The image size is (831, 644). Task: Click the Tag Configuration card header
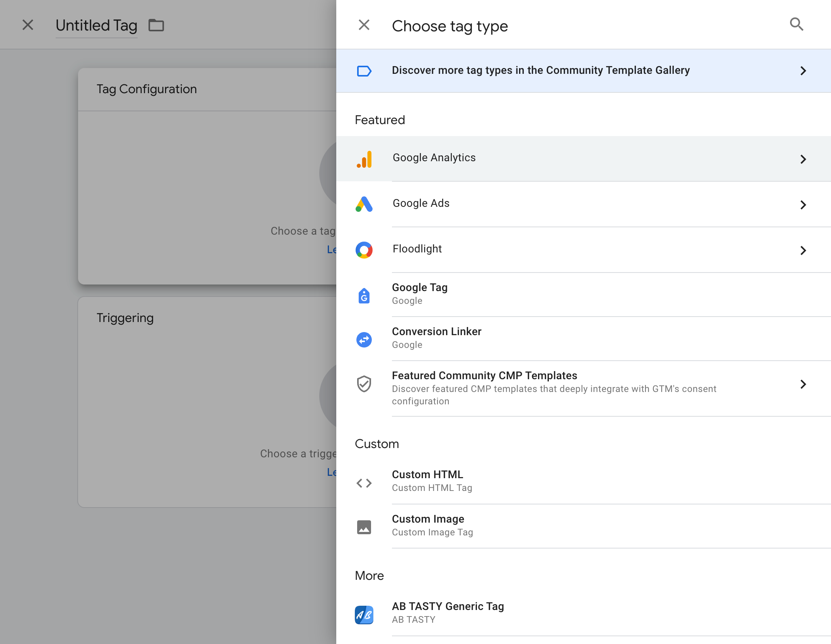[146, 89]
